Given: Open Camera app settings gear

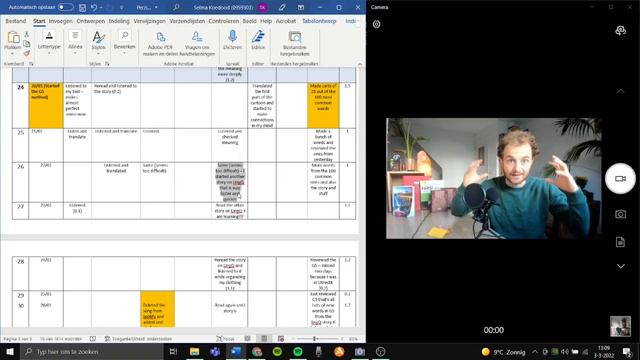Looking at the screenshot, I should (x=376, y=24).
